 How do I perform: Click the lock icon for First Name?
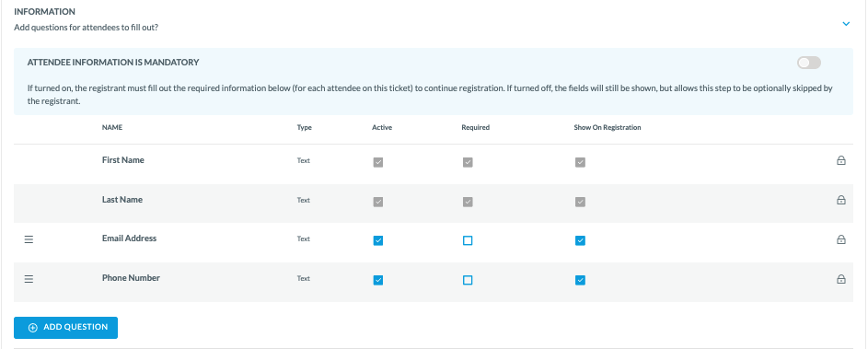[x=841, y=161]
